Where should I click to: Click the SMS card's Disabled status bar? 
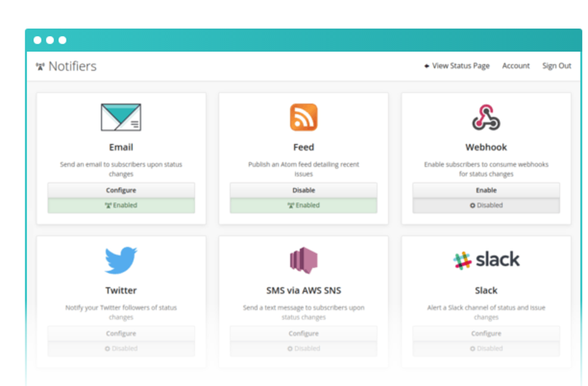click(304, 348)
